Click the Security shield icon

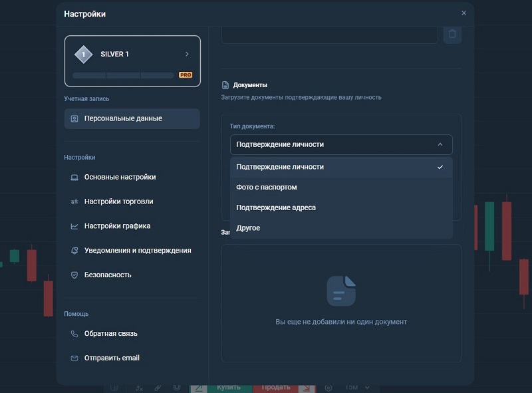pos(74,275)
